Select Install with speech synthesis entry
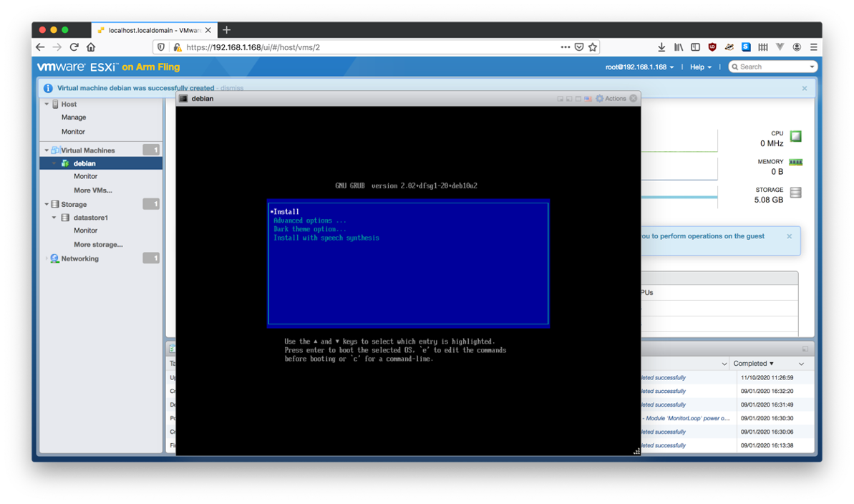 (x=326, y=238)
